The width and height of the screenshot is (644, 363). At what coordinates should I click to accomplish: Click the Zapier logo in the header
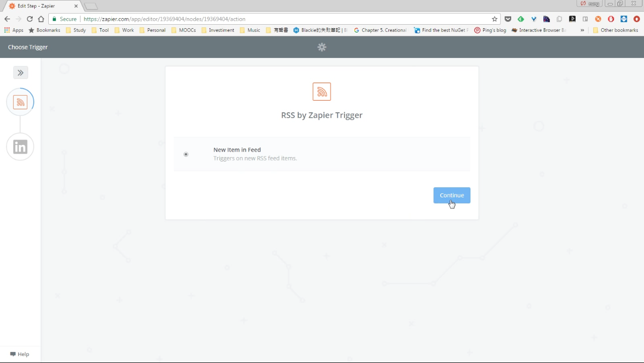(x=322, y=47)
